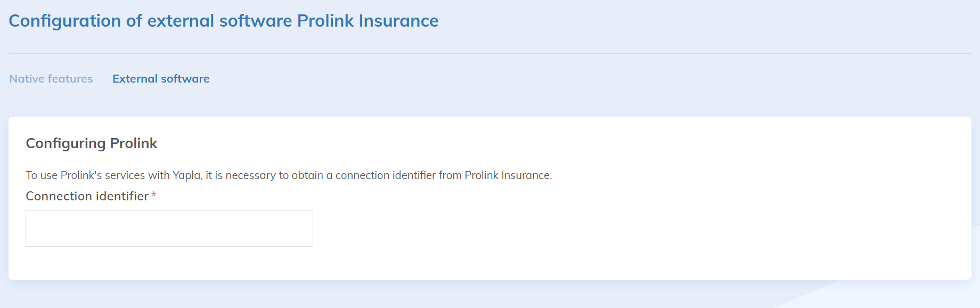Click the Prolink Insurance page title

point(224,21)
